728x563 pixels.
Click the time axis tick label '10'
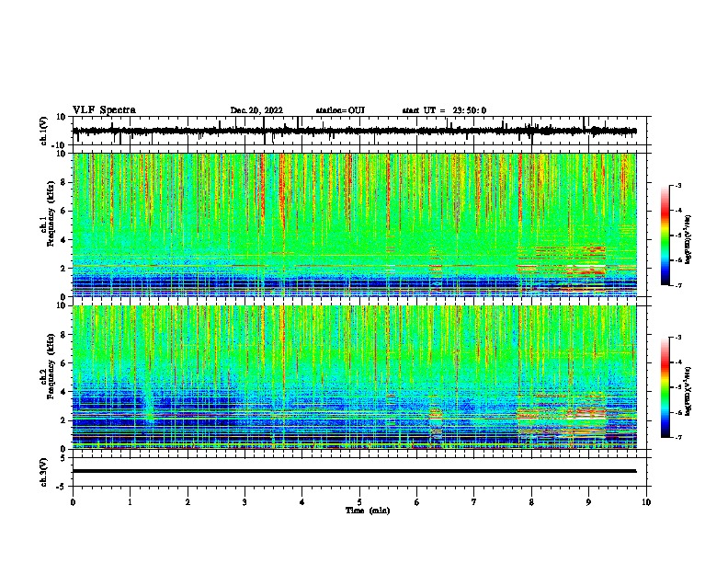pyautogui.click(x=646, y=502)
